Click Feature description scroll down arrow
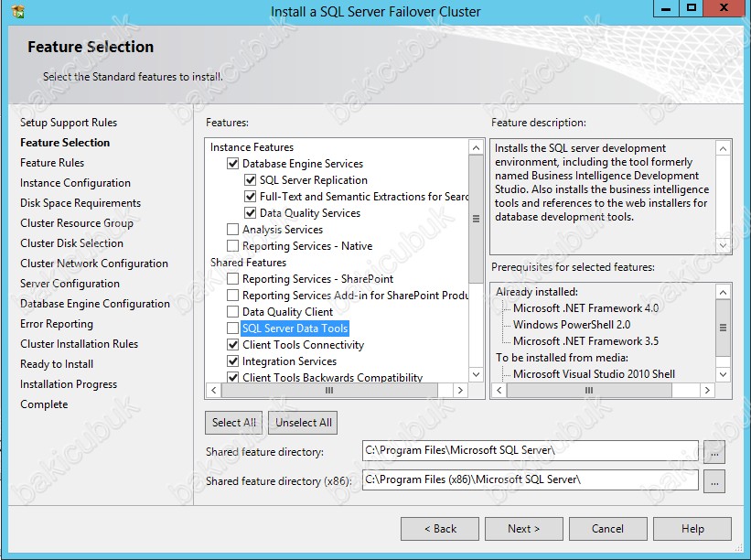Screen dimensions: 751x560 (723, 246)
